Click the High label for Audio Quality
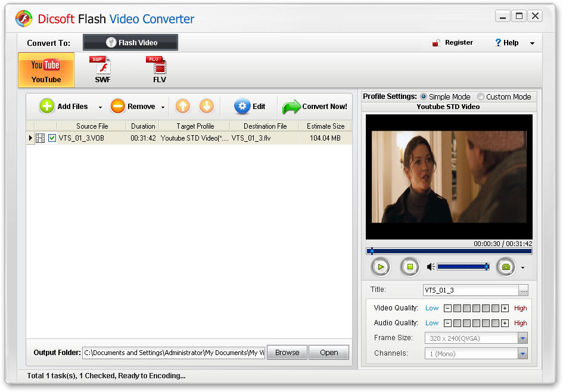 pos(520,323)
